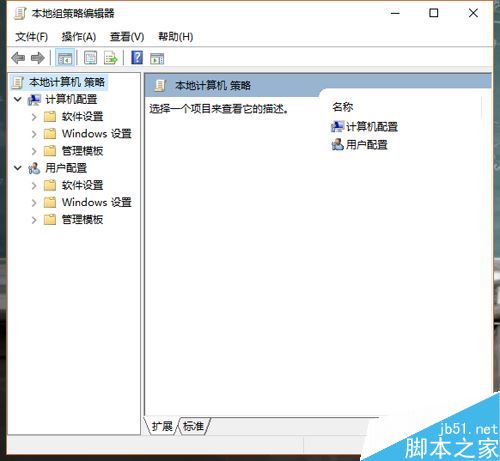Expand Windows 设置 under 用户配置
Image resolution: width=500 pixels, height=461 pixels.
coord(34,202)
